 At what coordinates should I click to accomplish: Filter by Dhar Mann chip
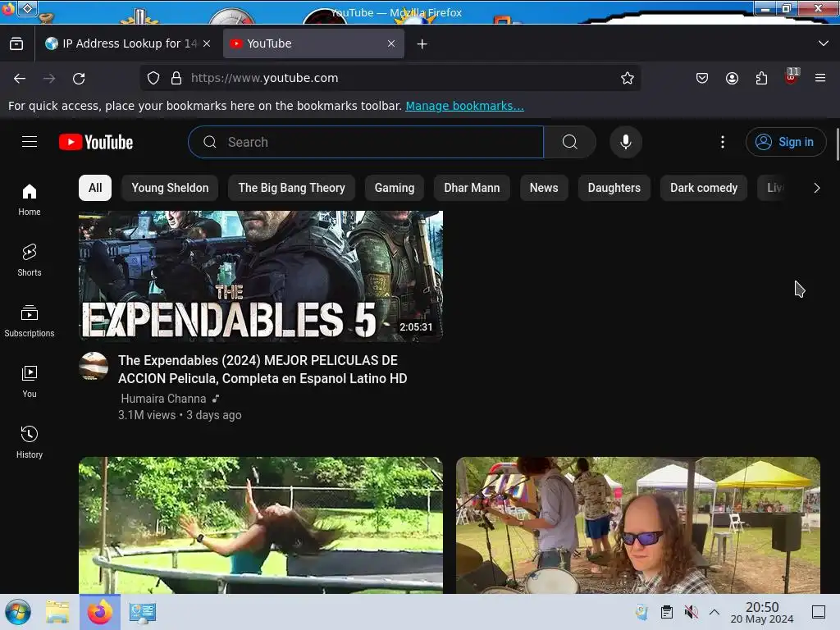click(x=472, y=188)
